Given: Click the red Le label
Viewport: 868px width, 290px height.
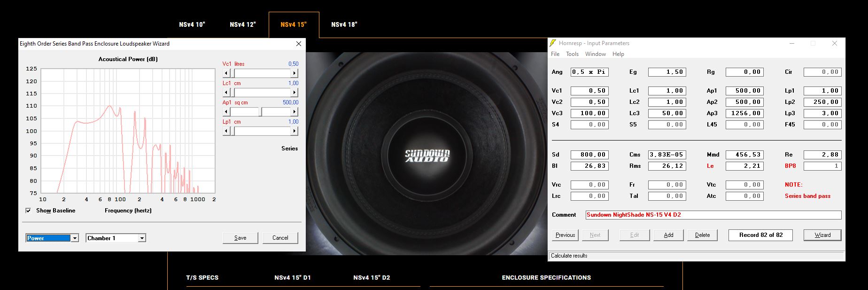Looking at the screenshot, I should pos(710,166).
